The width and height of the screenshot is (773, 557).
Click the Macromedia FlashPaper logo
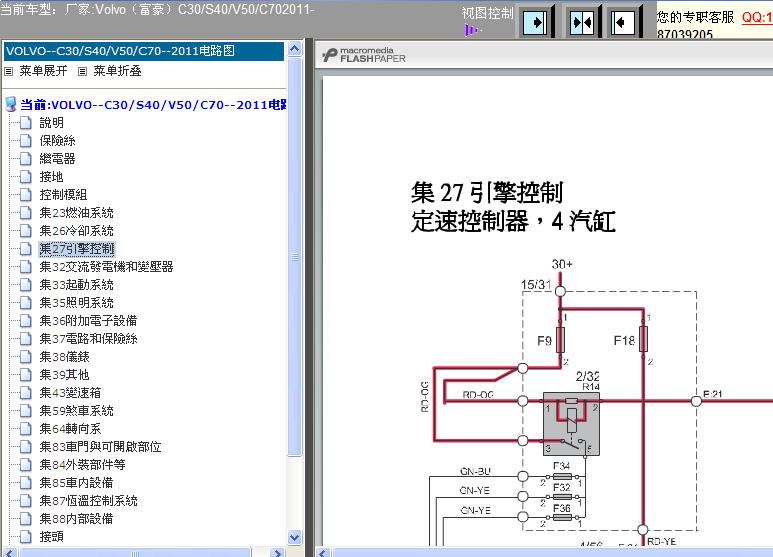[x=364, y=55]
